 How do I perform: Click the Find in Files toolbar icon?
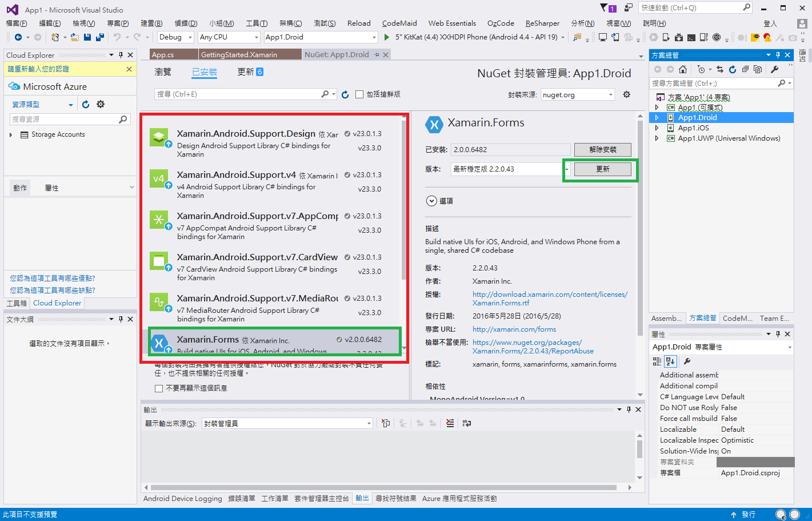(577, 37)
